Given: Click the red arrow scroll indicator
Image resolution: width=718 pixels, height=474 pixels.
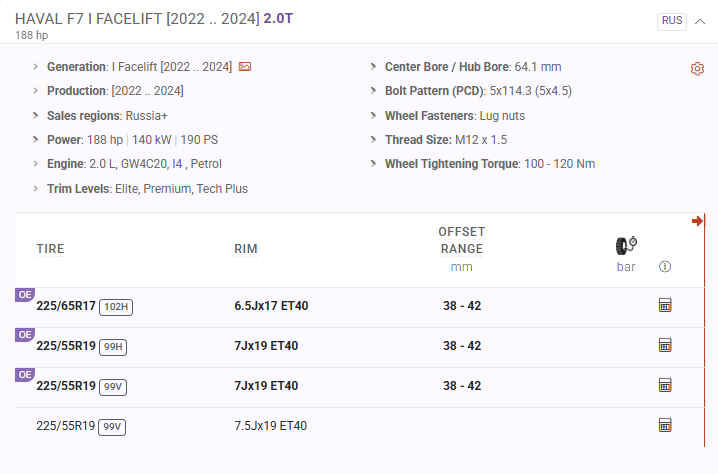Looking at the screenshot, I should click(697, 221).
